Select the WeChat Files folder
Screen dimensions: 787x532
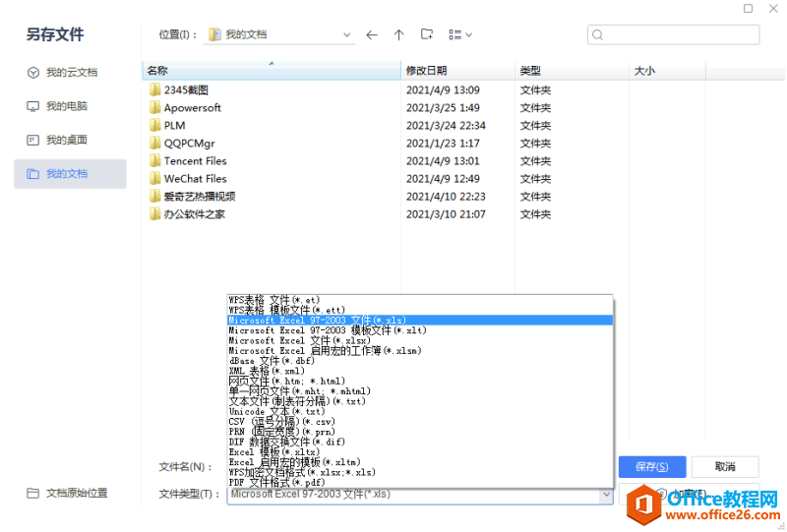(x=195, y=179)
